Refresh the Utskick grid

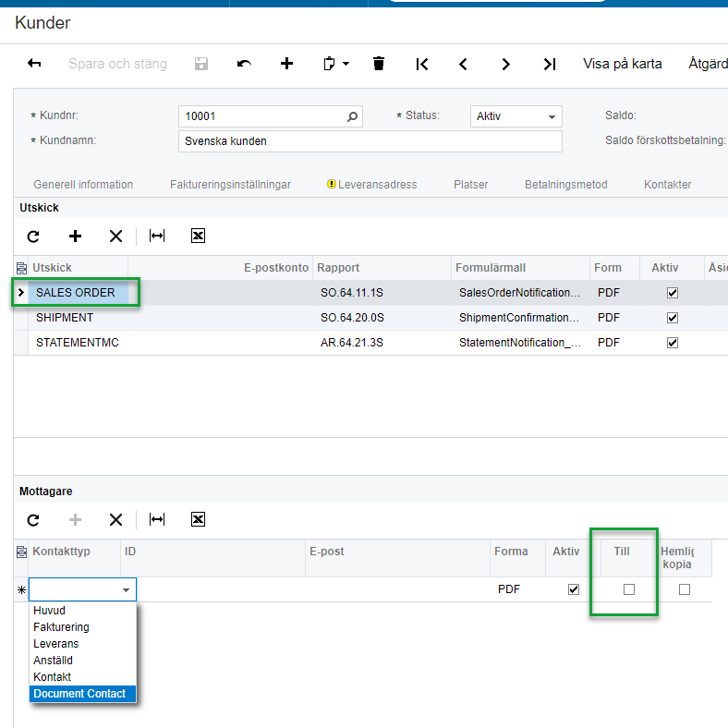[33, 237]
